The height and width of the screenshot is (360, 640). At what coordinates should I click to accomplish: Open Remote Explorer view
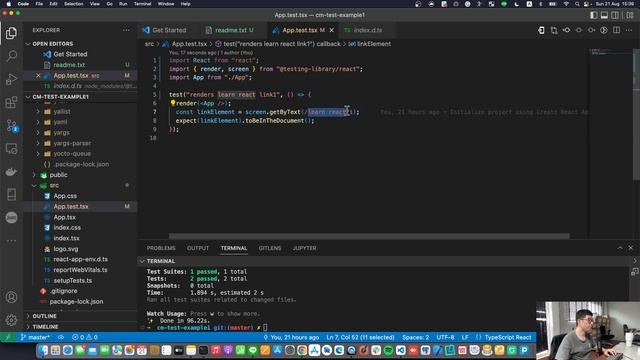pyautogui.click(x=11, y=149)
